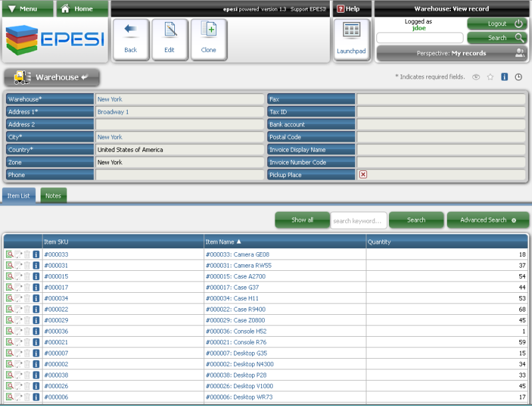This screenshot has height=406, width=532.
Task: Click the search keyword input field
Action: pos(358,220)
